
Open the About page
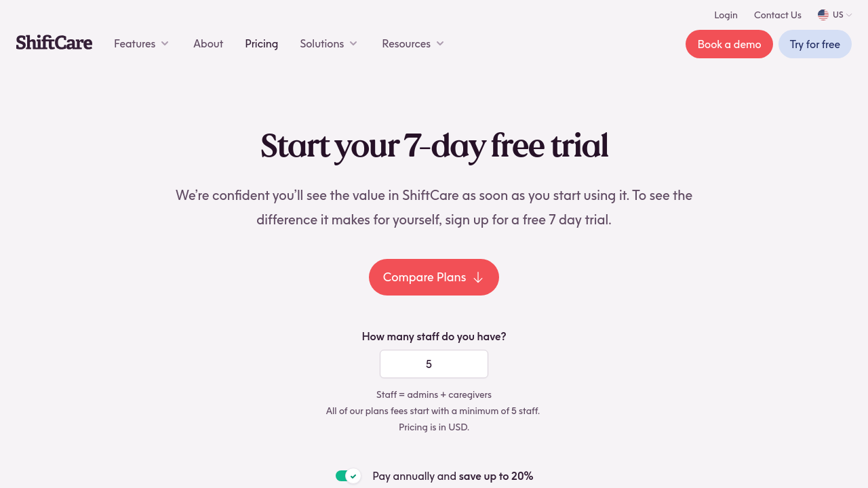(208, 43)
